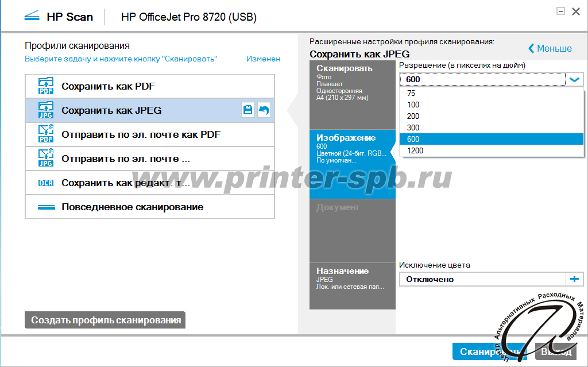
Task: Click the undo changes arrow icon
Action: [x=264, y=110]
